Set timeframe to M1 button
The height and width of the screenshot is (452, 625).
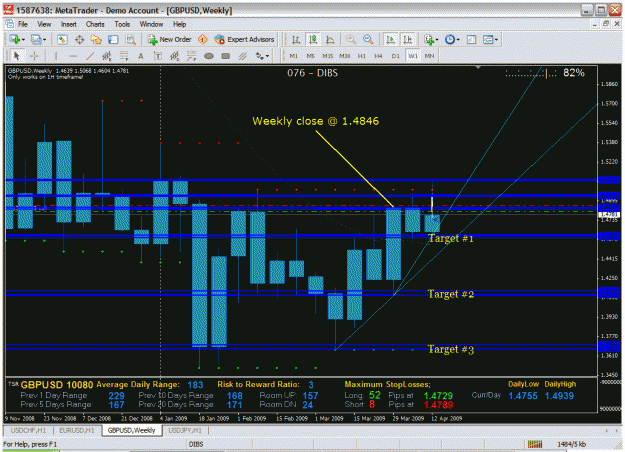[x=294, y=56]
